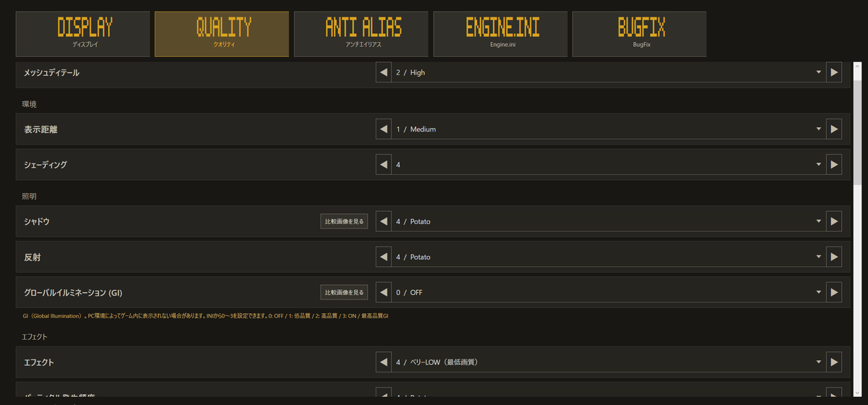This screenshot has width=868, height=405.
Task: Open the GI dropdown showing 0 / OFF
Action: 608,292
